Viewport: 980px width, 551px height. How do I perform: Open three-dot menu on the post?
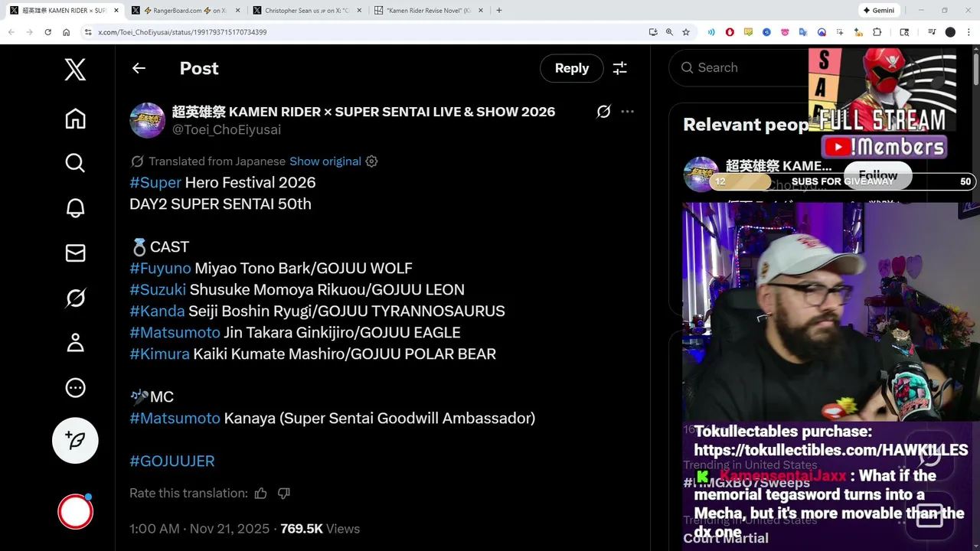tap(627, 112)
